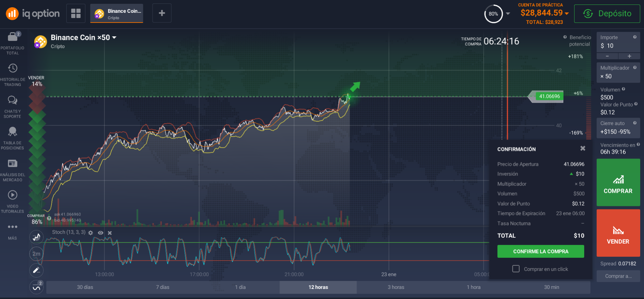Viewport: 644px width, 299px height.
Task: Hide the Stoch indicator with eye icon
Action: (x=101, y=233)
